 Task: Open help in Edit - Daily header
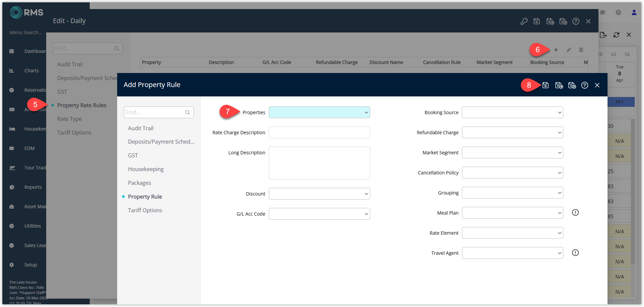pyautogui.click(x=576, y=21)
